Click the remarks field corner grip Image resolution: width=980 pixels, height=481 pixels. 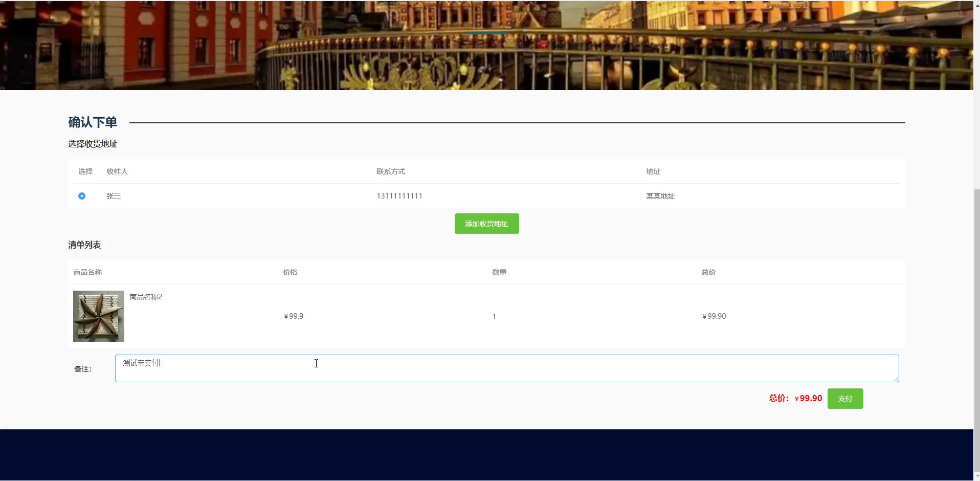(896, 379)
